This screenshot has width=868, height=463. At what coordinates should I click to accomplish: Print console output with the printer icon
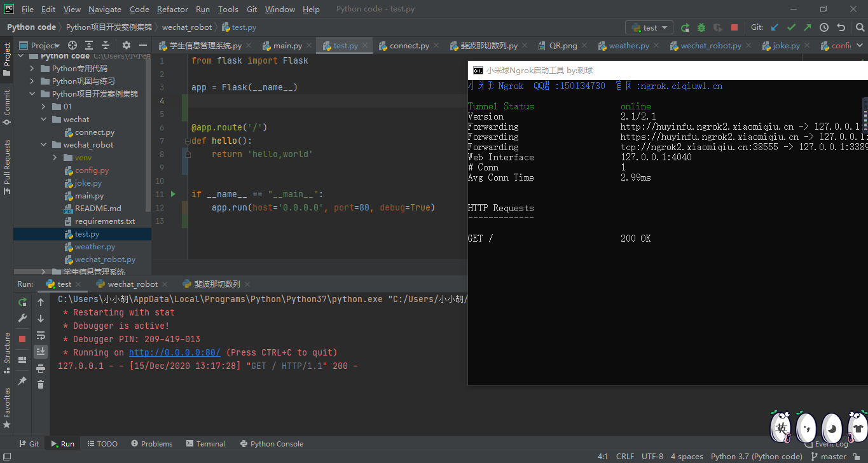click(x=41, y=368)
